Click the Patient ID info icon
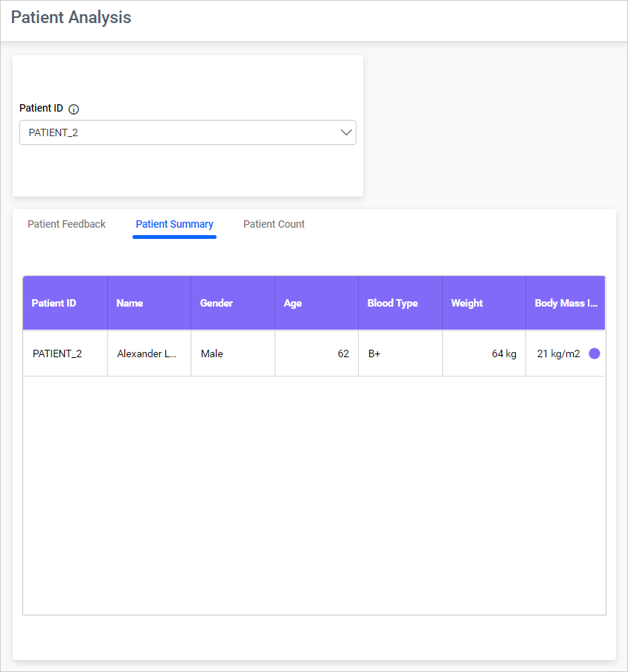Screen dimensions: 628x672 pyautogui.click(x=73, y=109)
